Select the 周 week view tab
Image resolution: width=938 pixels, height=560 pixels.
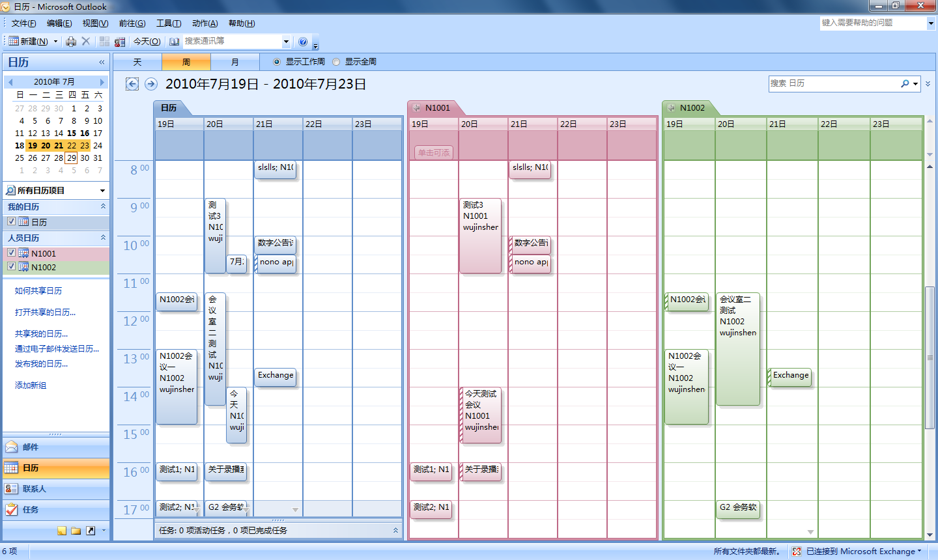186,62
